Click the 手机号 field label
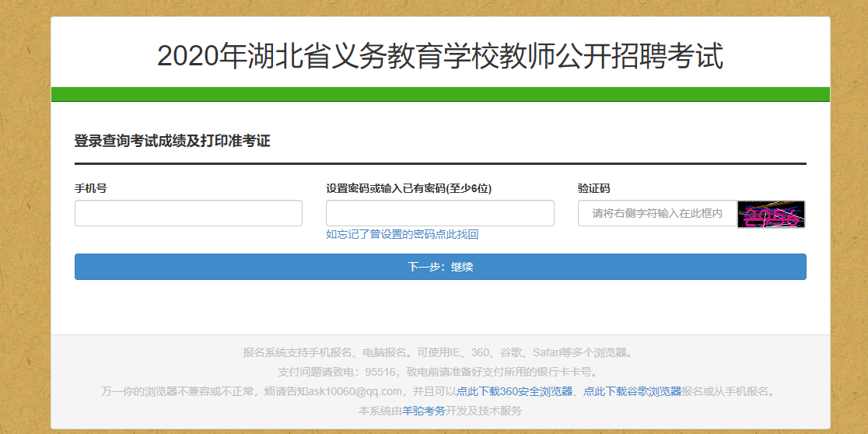This screenshot has width=868, height=434. pyautogui.click(x=91, y=188)
